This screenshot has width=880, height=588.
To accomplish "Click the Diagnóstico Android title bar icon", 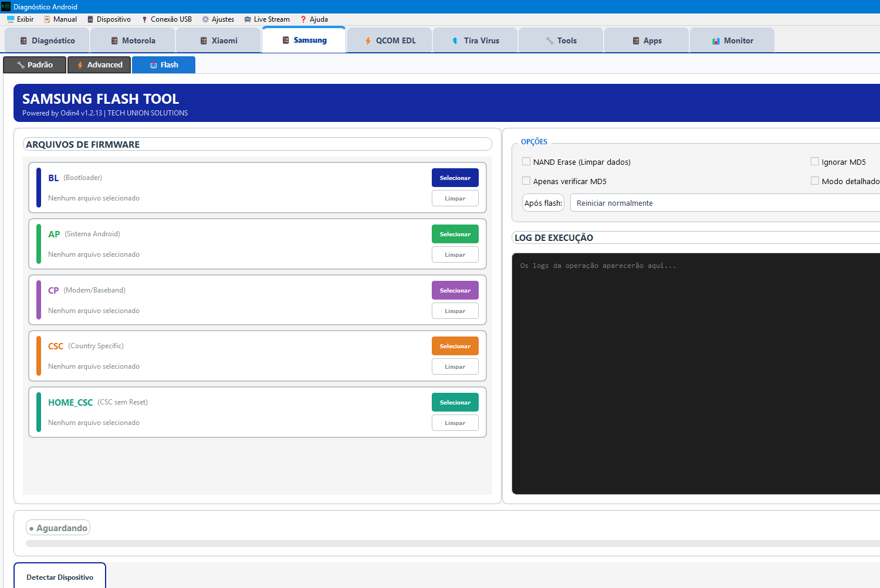I will pyautogui.click(x=6, y=6).
